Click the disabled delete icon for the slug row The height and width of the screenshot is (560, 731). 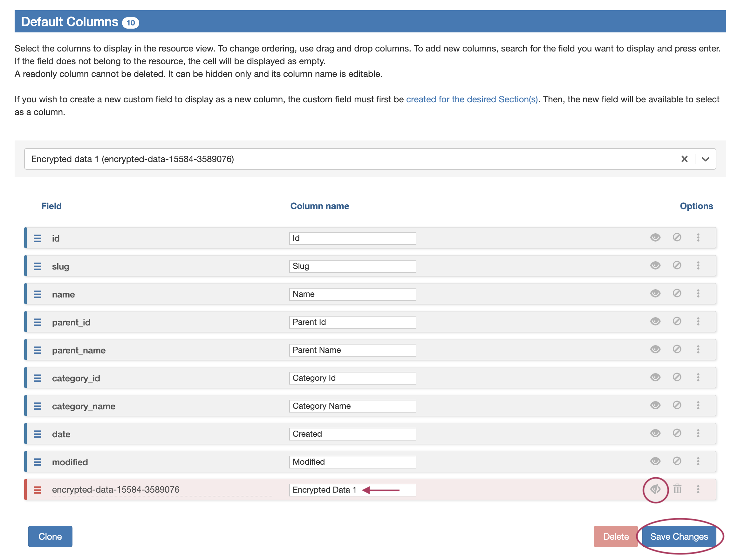click(677, 265)
